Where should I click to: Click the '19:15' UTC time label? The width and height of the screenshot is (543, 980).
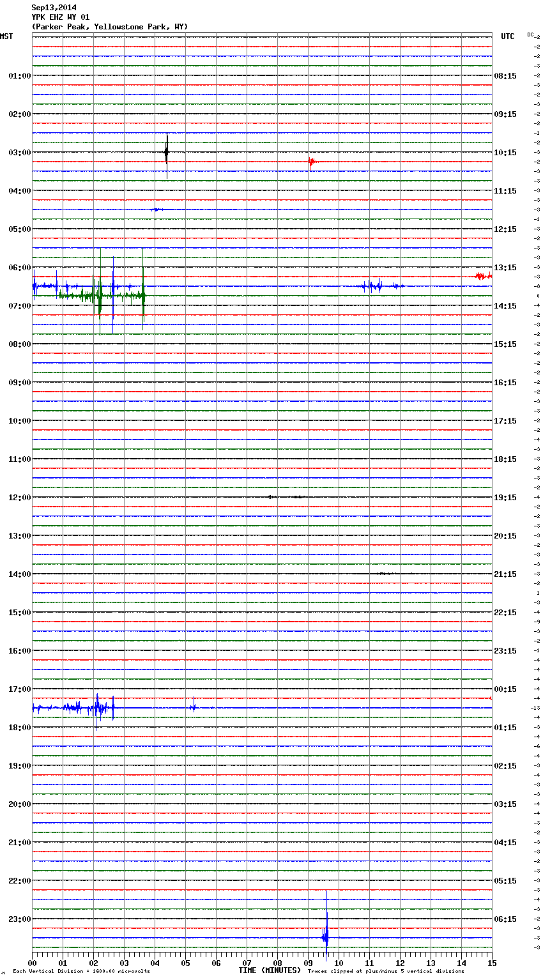505,498
